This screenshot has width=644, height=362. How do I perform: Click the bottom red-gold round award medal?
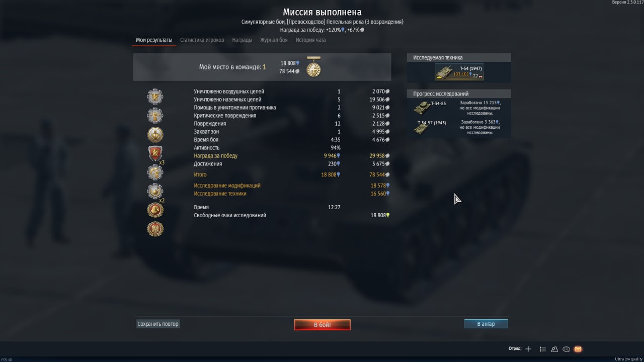pos(155,229)
